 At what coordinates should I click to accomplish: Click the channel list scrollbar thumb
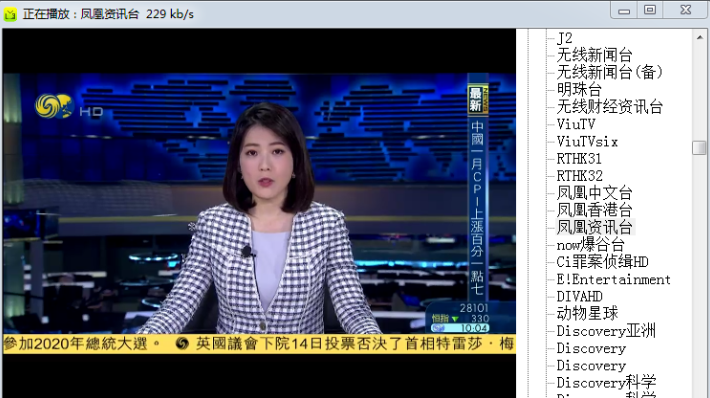(700, 148)
